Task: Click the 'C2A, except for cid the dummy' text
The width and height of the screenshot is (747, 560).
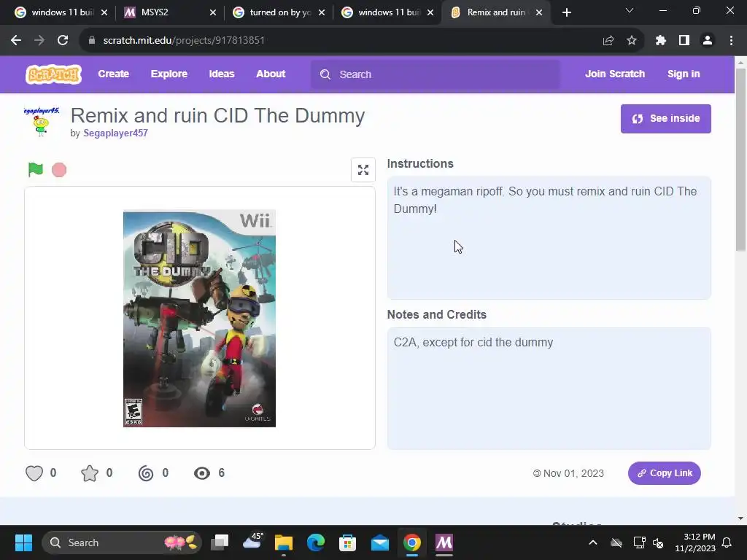Action: pyautogui.click(x=473, y=343)
